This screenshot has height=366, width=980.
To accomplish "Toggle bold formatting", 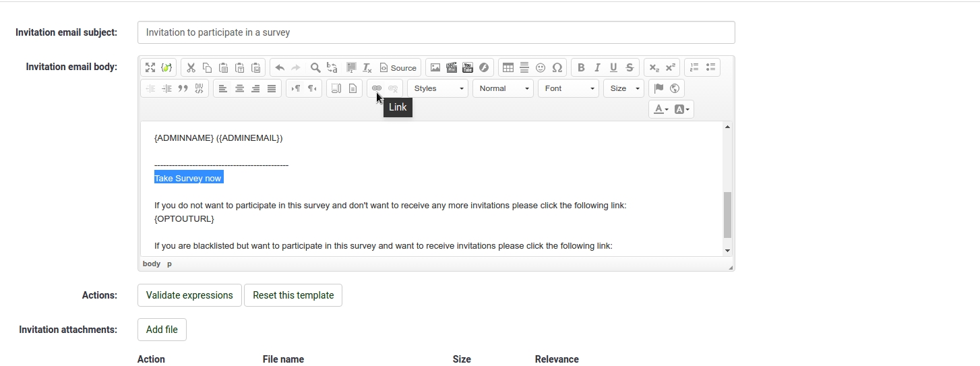I will [x=581, y=67].
